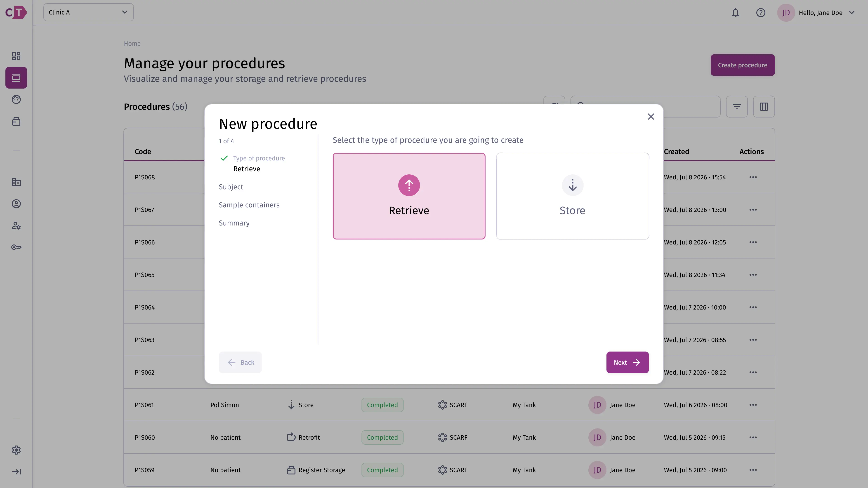Viewport: 868px width, 488px height.
Task: Open actions menu for P1S068 row
Action: (x=753, y=177)
